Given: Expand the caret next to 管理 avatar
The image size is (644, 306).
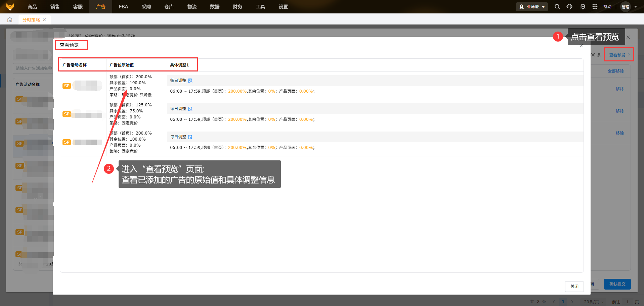Looking at the screenshot, I should [x=636, y=7].
